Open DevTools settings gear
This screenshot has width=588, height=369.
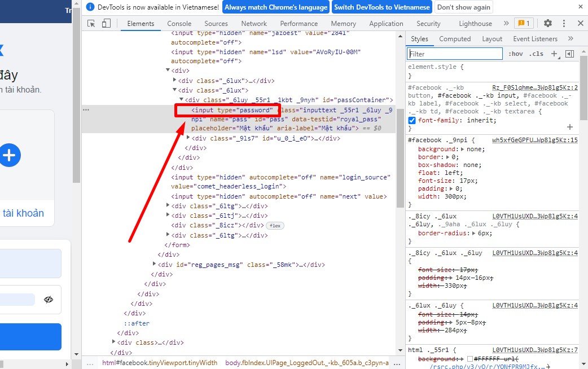[x=548, y=23]
